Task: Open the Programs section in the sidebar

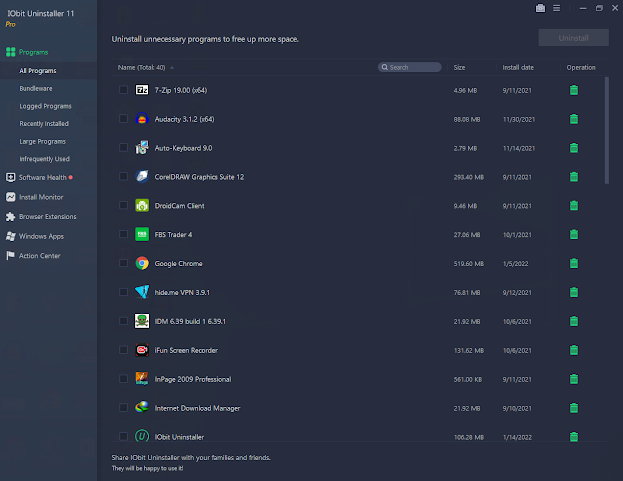Action: point(27,52)
